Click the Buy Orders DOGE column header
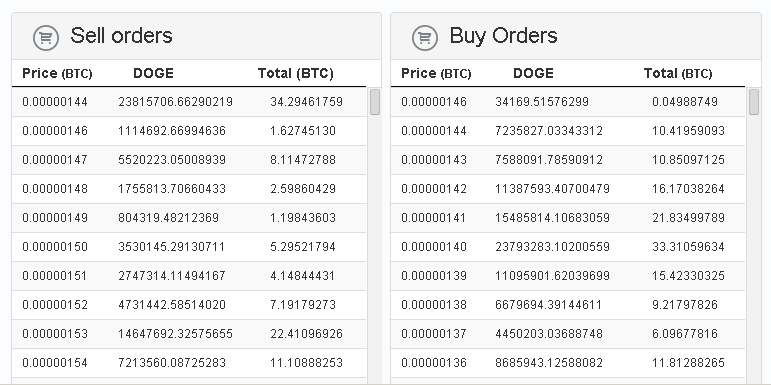 (534, 74)
